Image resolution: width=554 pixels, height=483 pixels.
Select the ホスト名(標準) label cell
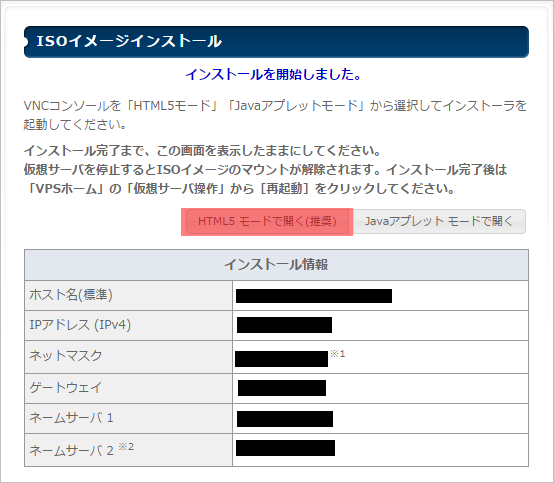(x=129, y=295)
